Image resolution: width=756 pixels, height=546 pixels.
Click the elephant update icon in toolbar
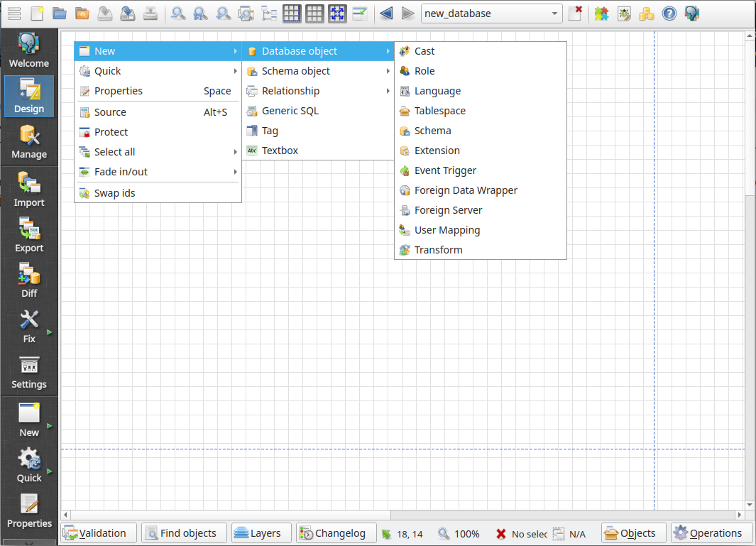click(x=692, y=13)
